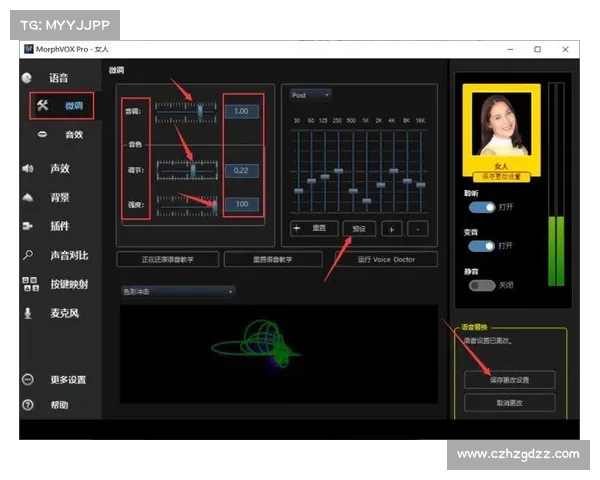The height and width of the screenshot is (480, 600).
Task: Open the 背景 backgrounds icon
Action: [28, 198]
